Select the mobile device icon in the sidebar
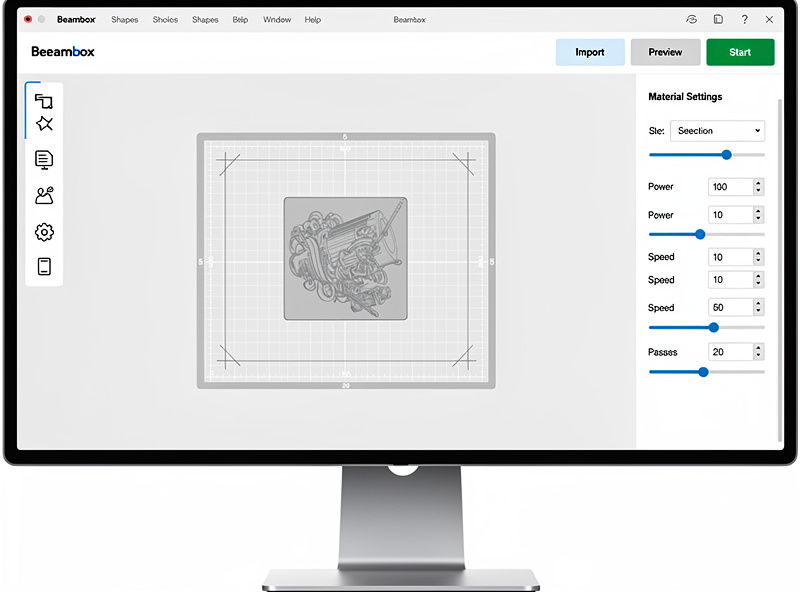This screenshot has width=800, height=592. tap(44, 266)
